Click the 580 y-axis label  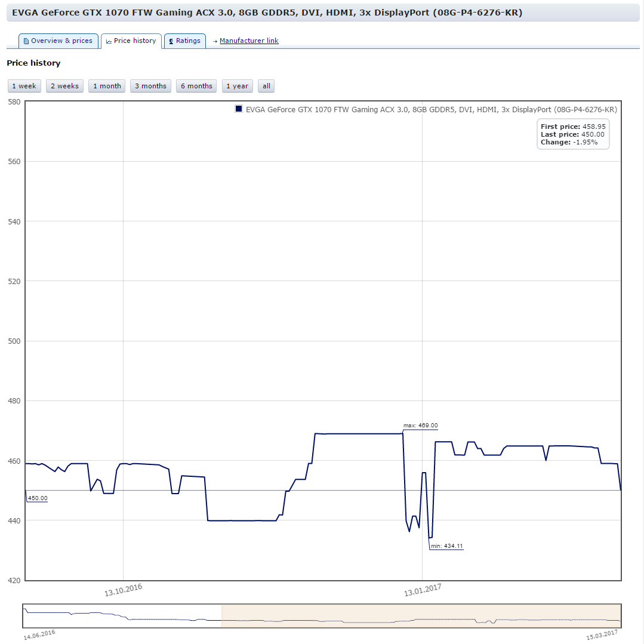pos(14,102)
